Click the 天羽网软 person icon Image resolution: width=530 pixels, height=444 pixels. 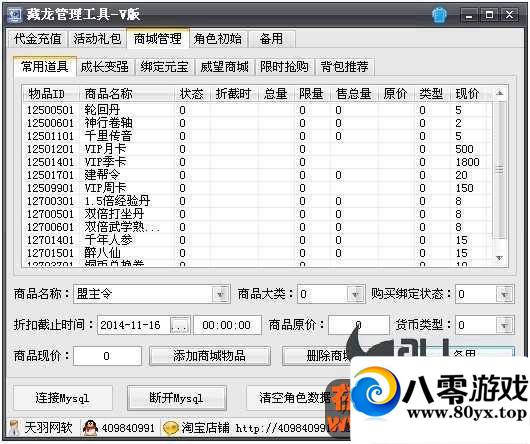pyautogui.click(x=14, y=428)
